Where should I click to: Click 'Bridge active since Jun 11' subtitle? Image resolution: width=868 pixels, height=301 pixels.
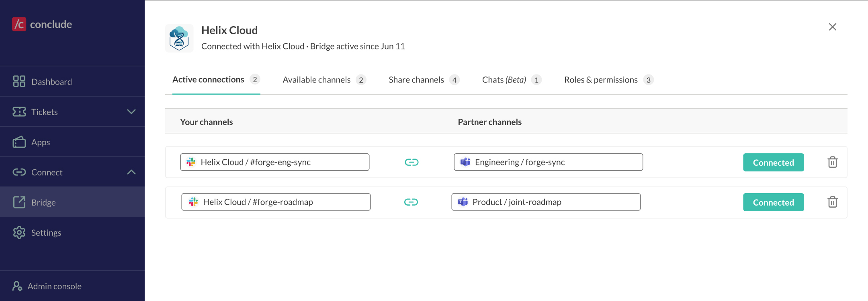tap(358, 46)
